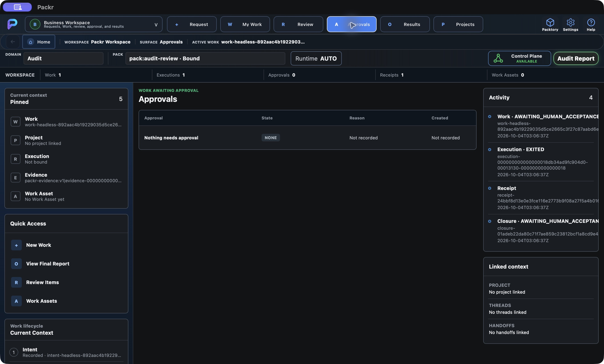Viewport: 604px width, 364px height.
Task: Select the Nothing needs approval row
Action: tap(307, 138)
